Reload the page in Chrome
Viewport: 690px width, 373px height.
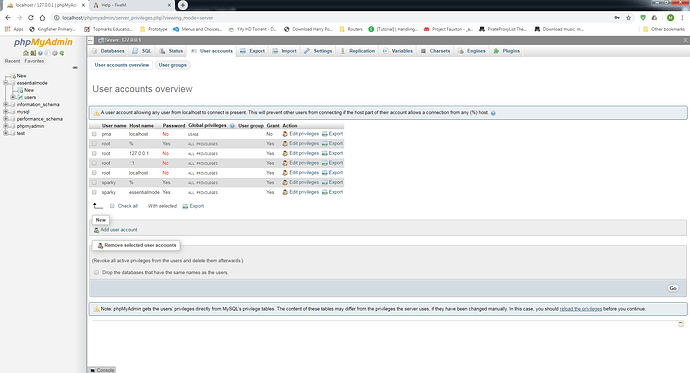(x=30, y=18)
